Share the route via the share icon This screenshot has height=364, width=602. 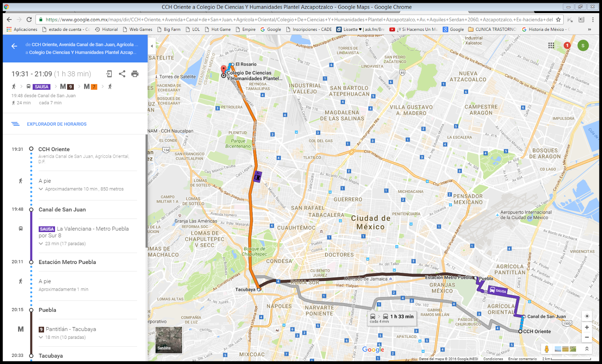[x=122, y=74]
